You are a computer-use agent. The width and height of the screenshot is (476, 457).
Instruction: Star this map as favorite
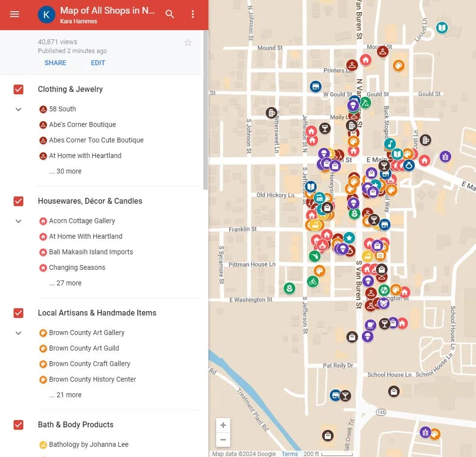click(x=188, y=43)
